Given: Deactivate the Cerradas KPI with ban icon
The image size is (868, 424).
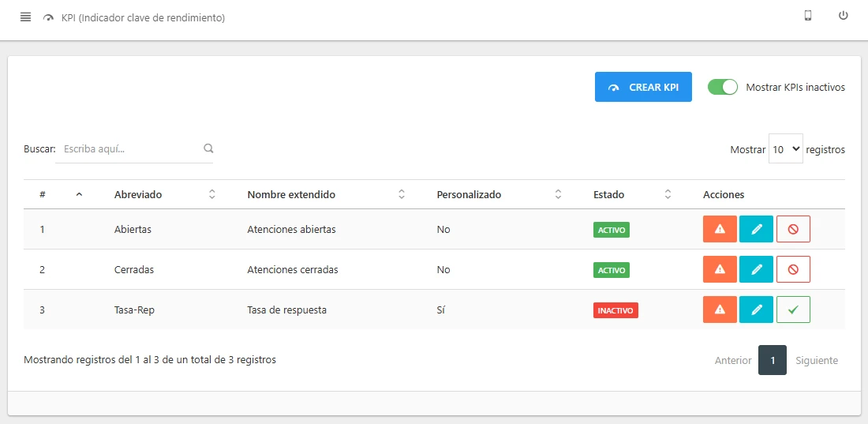Looking at the screenshot, I should pos(793,269).
